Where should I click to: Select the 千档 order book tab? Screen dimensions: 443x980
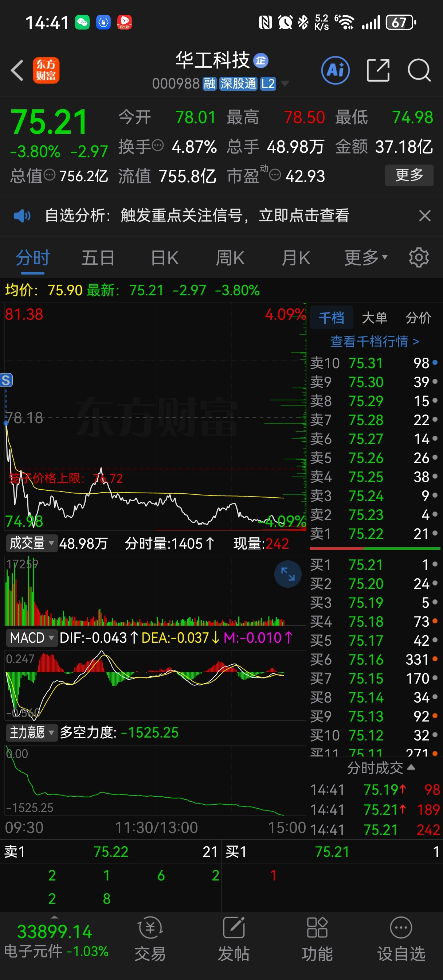[331, 318]
